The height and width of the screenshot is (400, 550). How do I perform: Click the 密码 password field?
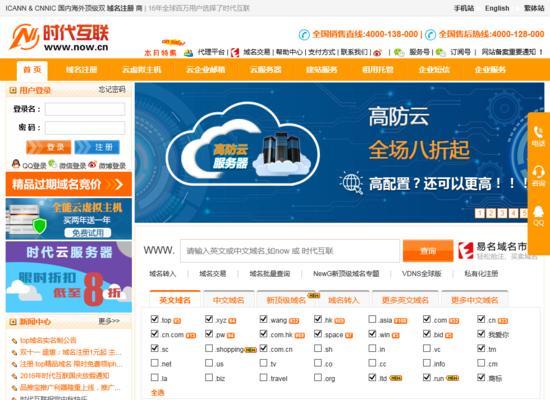coord(85,128)
